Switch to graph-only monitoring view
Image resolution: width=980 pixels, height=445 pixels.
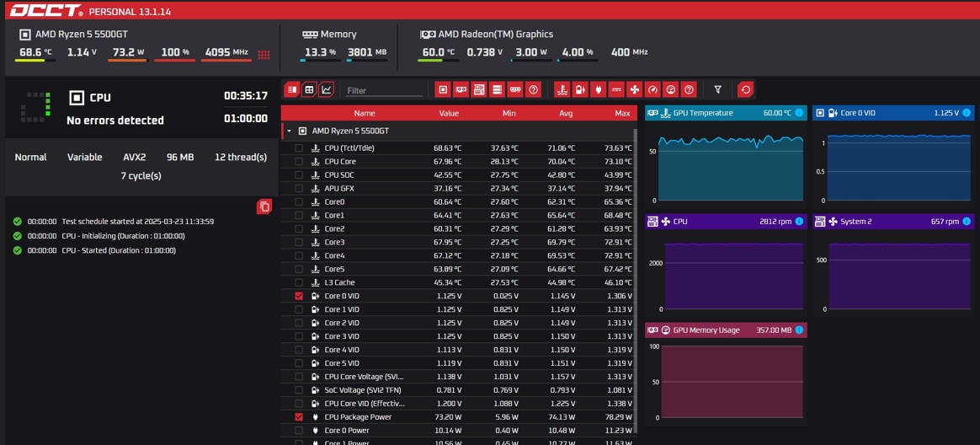point(327,90)
